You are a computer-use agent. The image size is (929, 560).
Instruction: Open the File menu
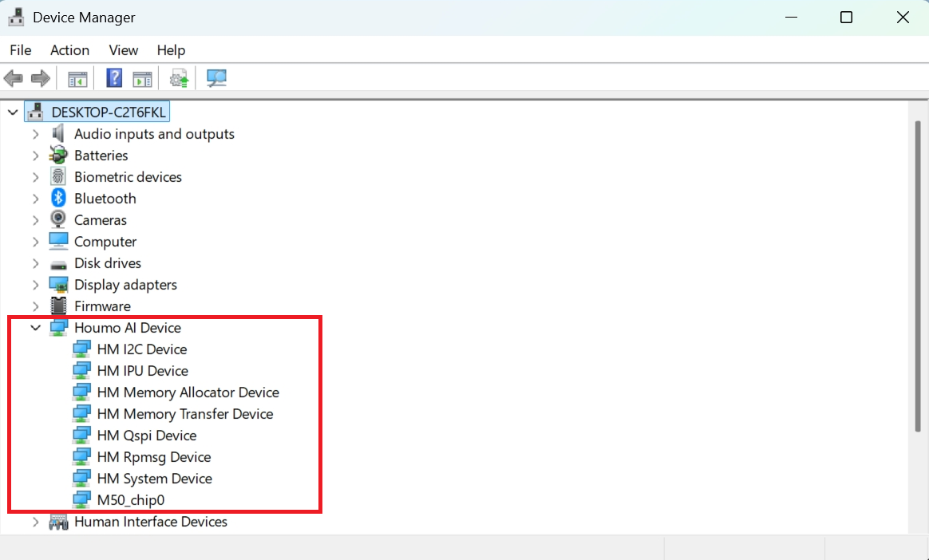(21, 50)
